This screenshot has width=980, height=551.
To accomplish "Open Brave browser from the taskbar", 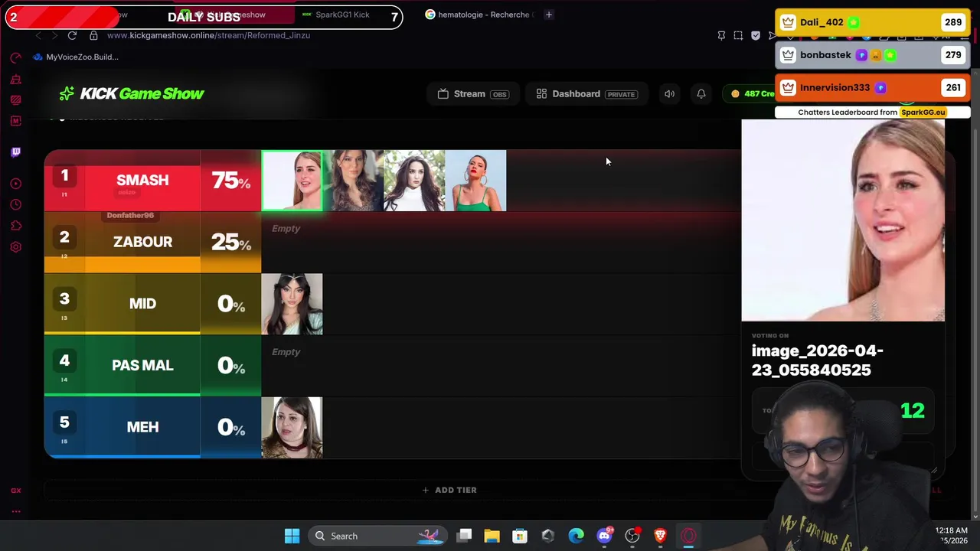I will (660, 536).
